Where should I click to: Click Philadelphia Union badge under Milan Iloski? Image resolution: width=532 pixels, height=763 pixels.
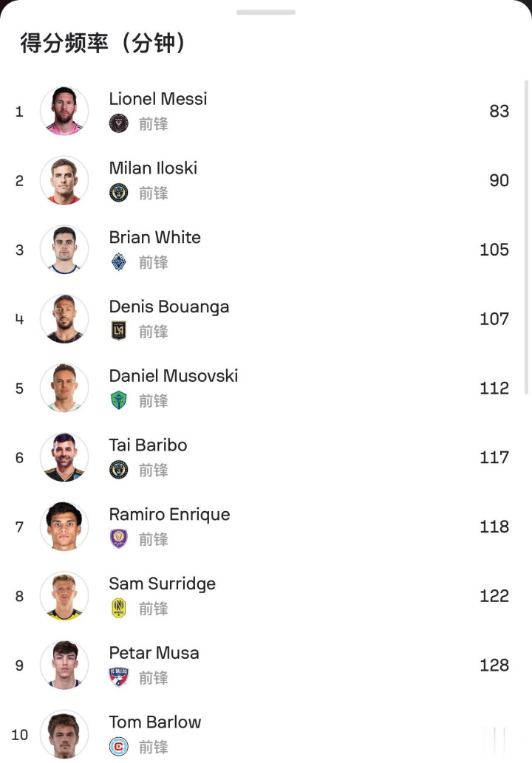[x=118, y=193]
